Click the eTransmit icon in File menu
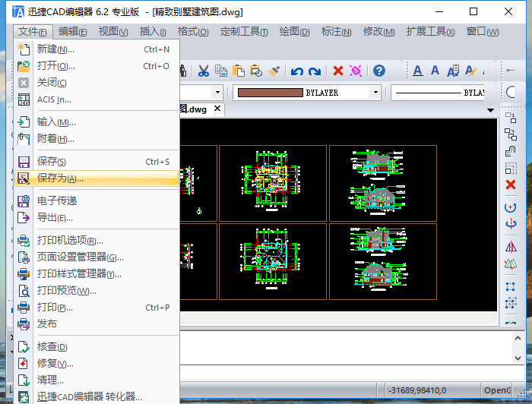This screenshot has width=532, height=404. tap(24, 201)
